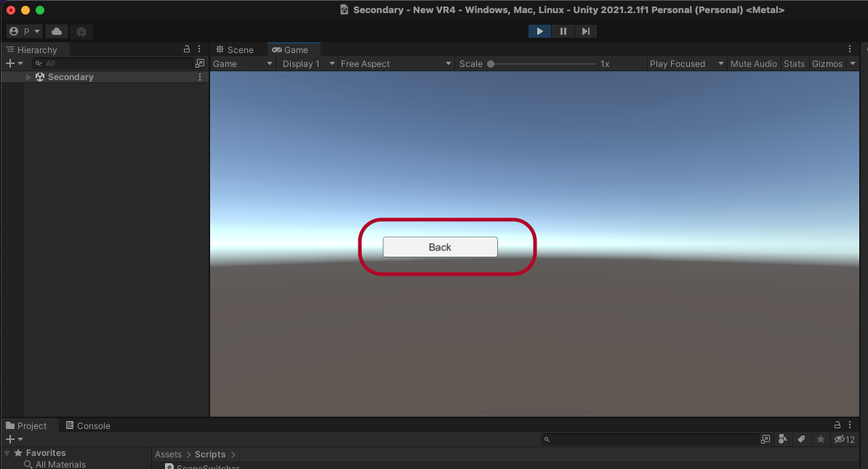The width and height of the screenshot is (868, 469).
Task: Go to Assets in breadcrumb
Action: tap(168, 454)
